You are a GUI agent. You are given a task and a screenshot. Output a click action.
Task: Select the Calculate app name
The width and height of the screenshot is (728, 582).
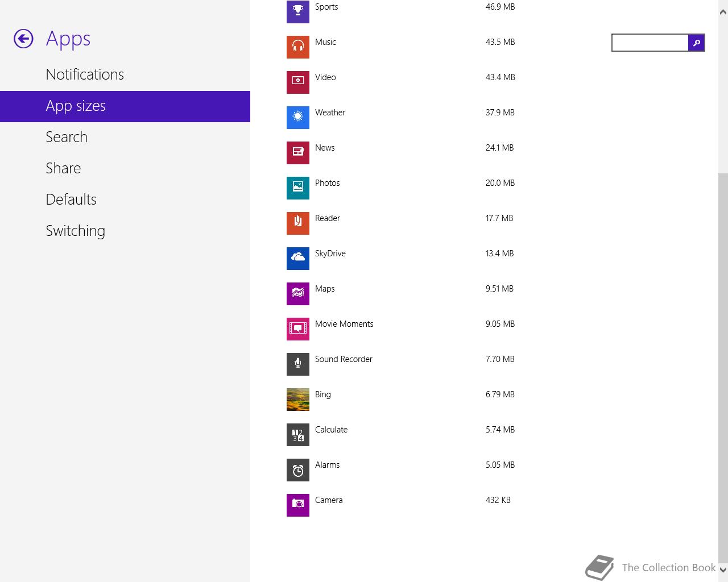click(x=331, y=430)
